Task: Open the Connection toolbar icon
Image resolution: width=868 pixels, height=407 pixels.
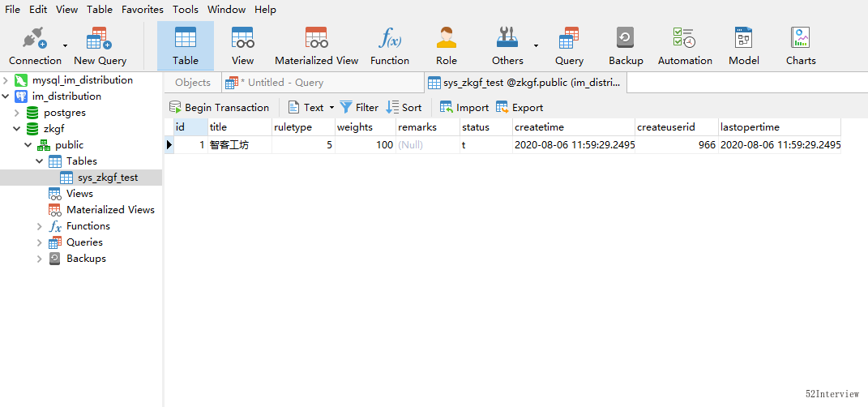Action: 35,46
